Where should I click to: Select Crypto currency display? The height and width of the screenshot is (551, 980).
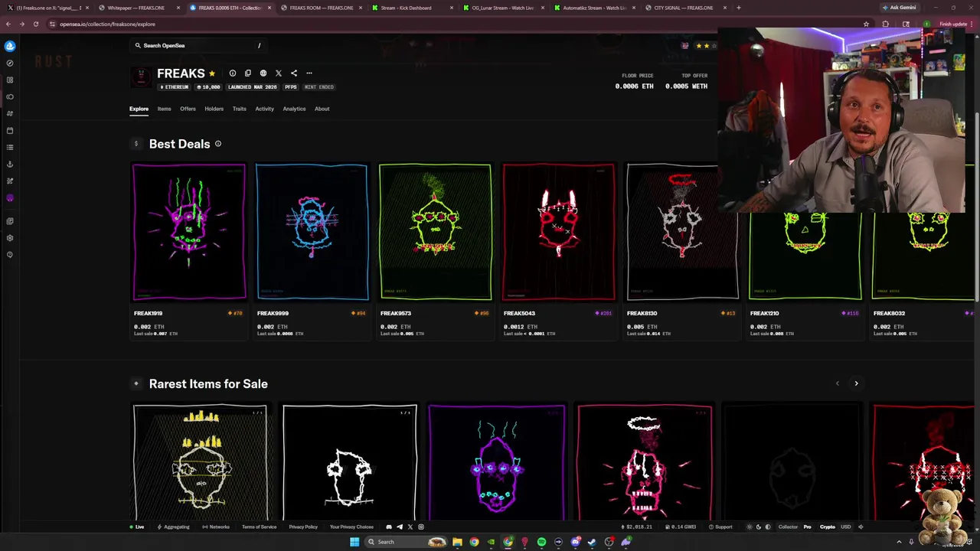pyautogui.click(x=828, y=527)
